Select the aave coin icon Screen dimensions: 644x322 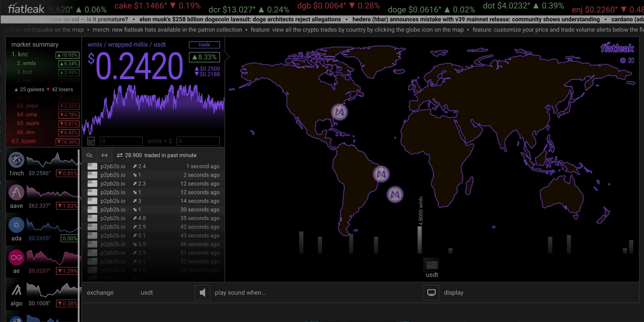pyautogui.click(x=16, y=193)
